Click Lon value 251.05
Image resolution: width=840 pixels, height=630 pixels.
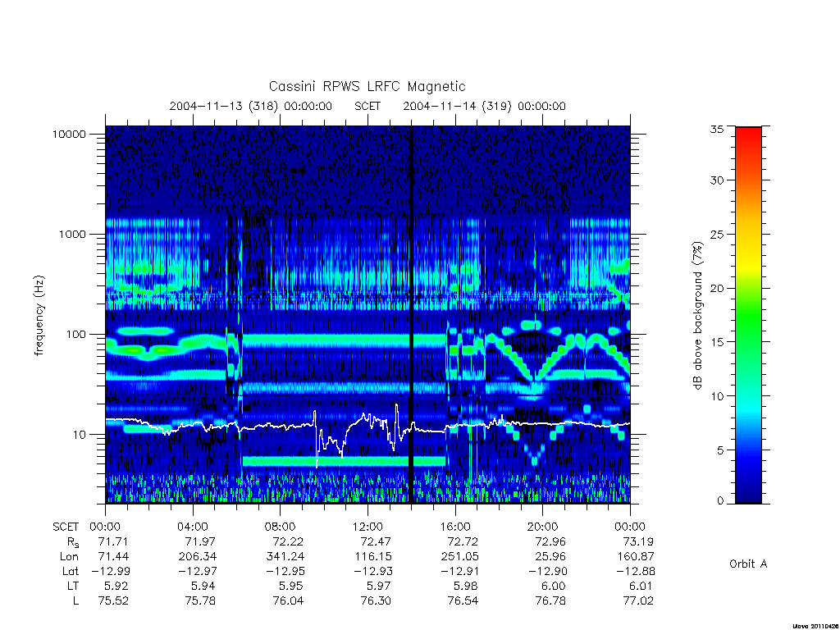click(x=459, y=557)
